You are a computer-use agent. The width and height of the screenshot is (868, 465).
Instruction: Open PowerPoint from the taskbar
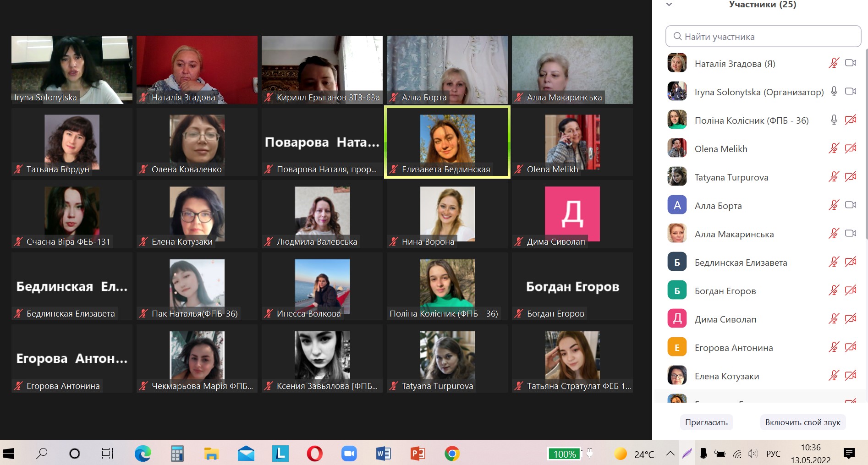pos(418,454)
